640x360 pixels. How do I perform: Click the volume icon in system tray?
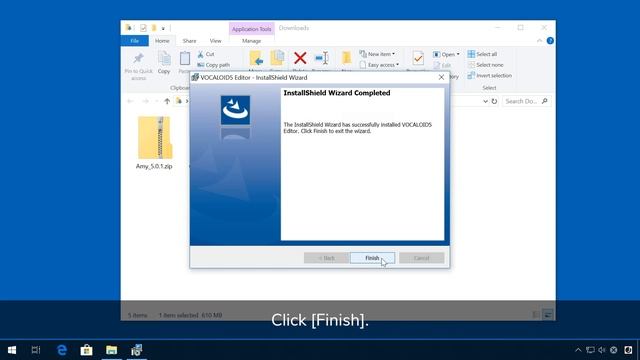(602, 350)
